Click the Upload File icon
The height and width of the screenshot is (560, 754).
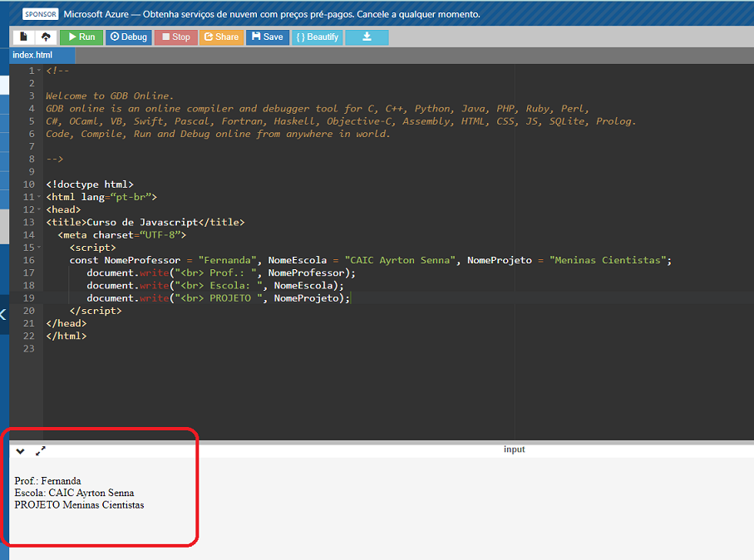[45, 37]
